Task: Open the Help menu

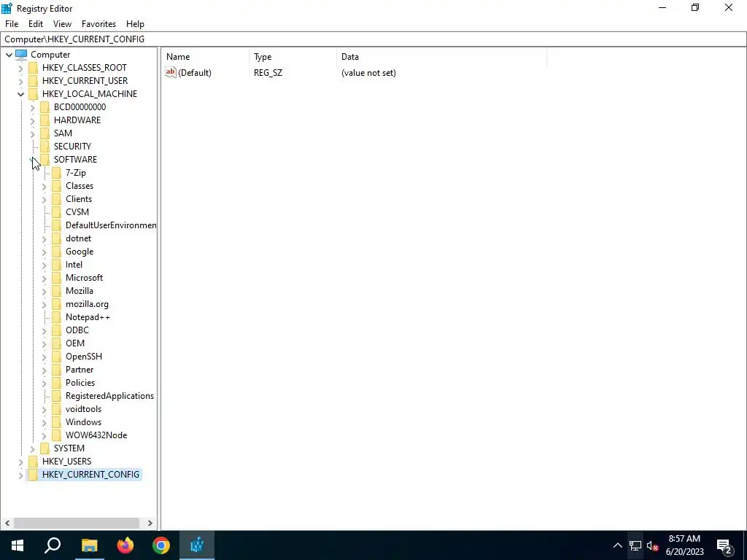Action: coord(135,24)
